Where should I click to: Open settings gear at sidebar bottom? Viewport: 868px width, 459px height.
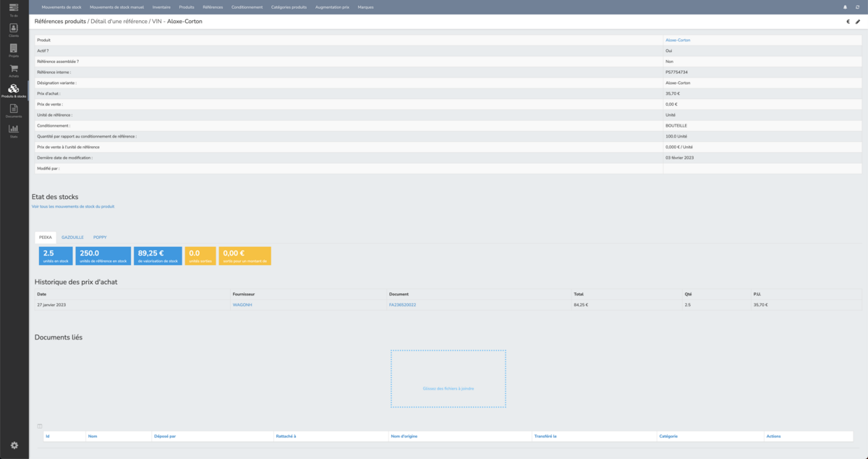tap(14, 445)
